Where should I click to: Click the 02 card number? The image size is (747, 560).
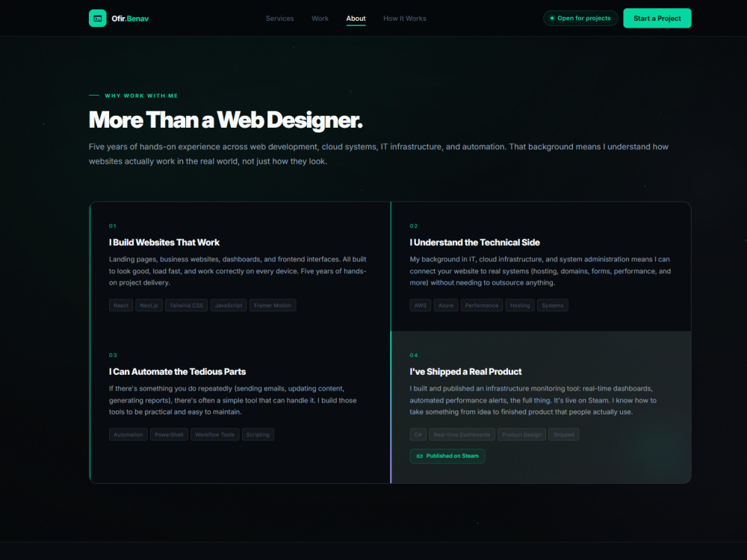(414, 226)
